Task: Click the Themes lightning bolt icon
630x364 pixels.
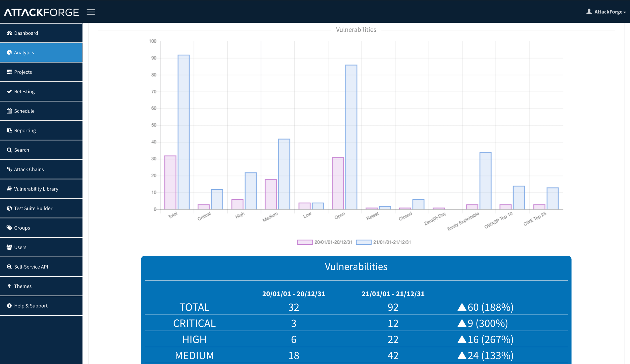Action: pos(9,286)
